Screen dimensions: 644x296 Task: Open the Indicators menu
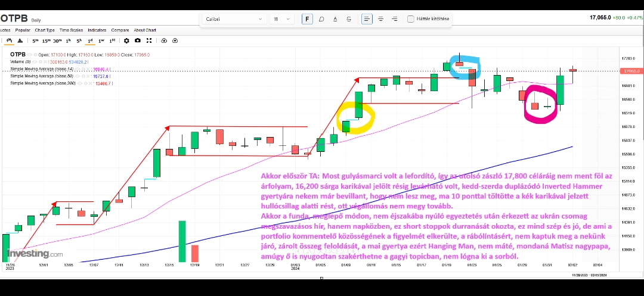tap(97, 30)
